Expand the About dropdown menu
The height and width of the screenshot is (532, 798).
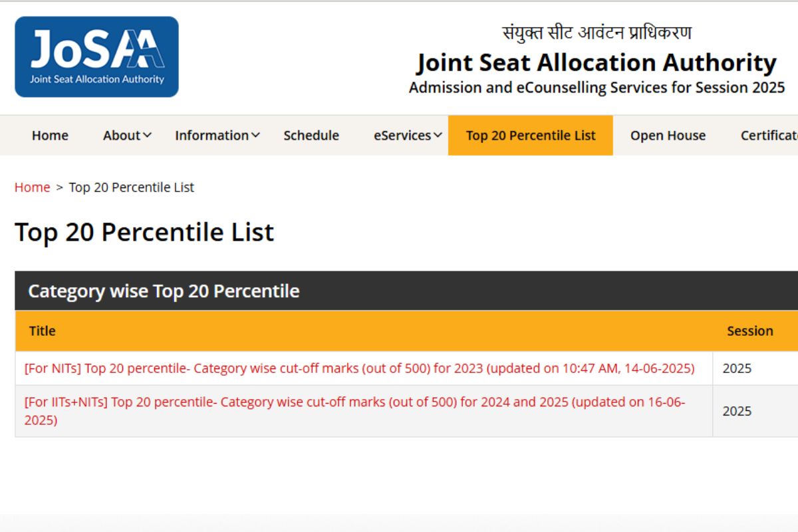coord(127,136)
